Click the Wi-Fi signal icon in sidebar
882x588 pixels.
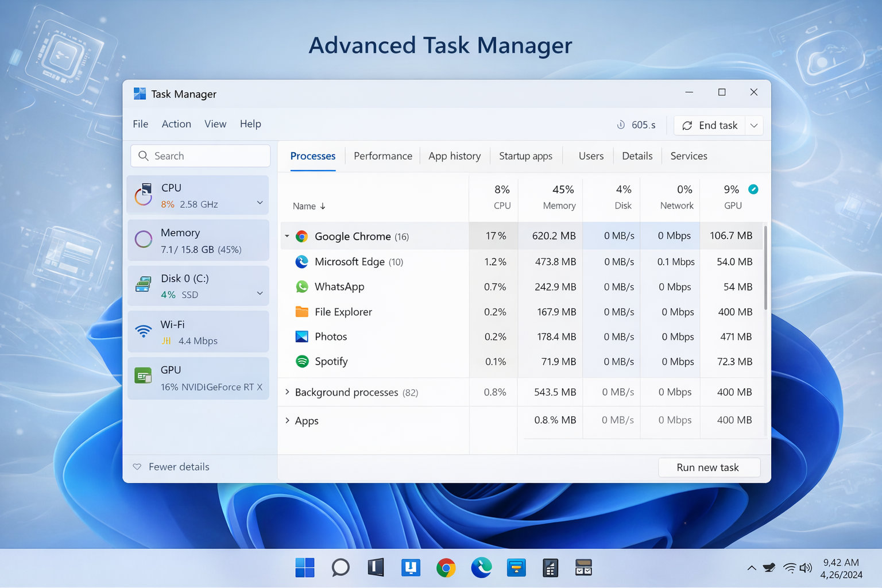144,331
